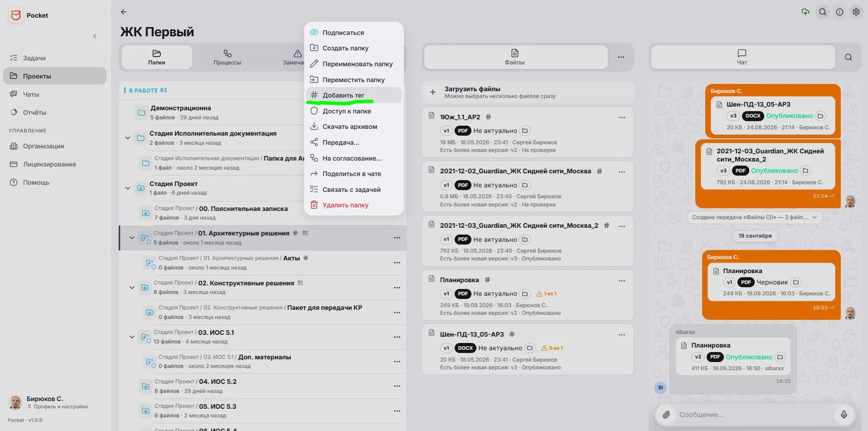Open more menu for 03. ИОС 5.1 folder
The width and height of the screenshot is (868, 431).
point(397,337)
